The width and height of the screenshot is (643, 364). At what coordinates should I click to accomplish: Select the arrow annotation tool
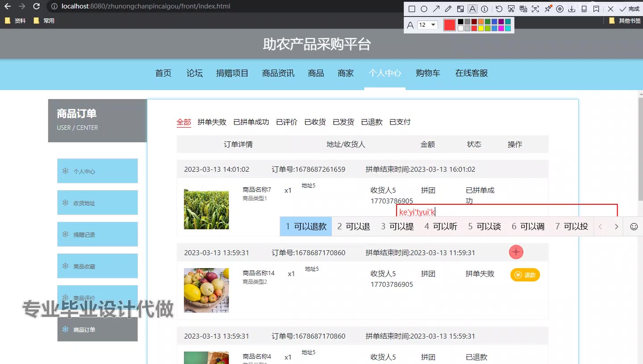click(x=436, y=9)
